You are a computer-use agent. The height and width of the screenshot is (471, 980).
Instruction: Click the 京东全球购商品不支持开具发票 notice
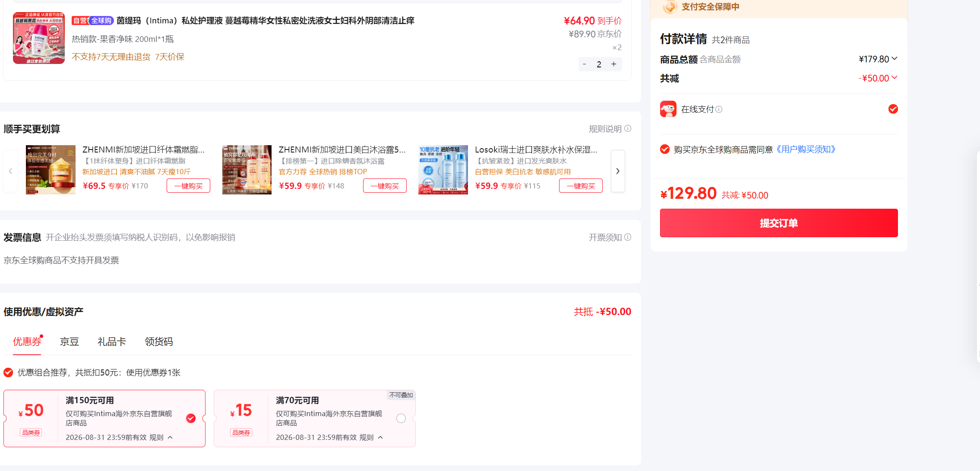click(x=61, y=260)
